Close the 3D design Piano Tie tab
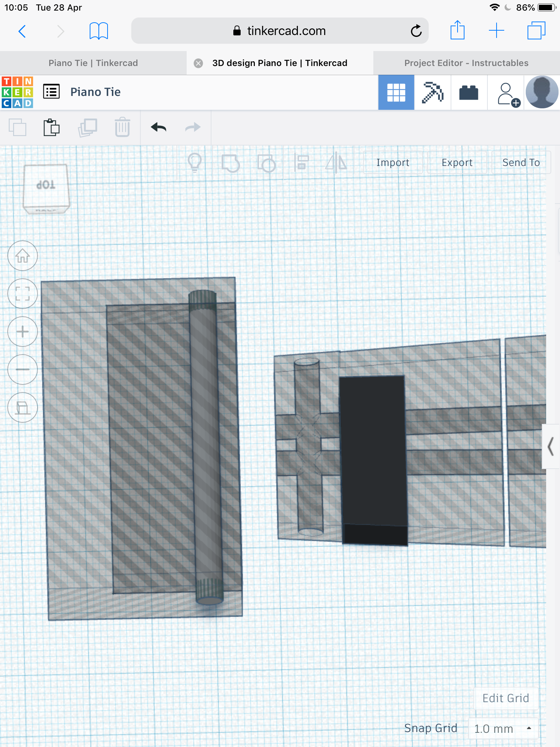 [x=198, y=63]
